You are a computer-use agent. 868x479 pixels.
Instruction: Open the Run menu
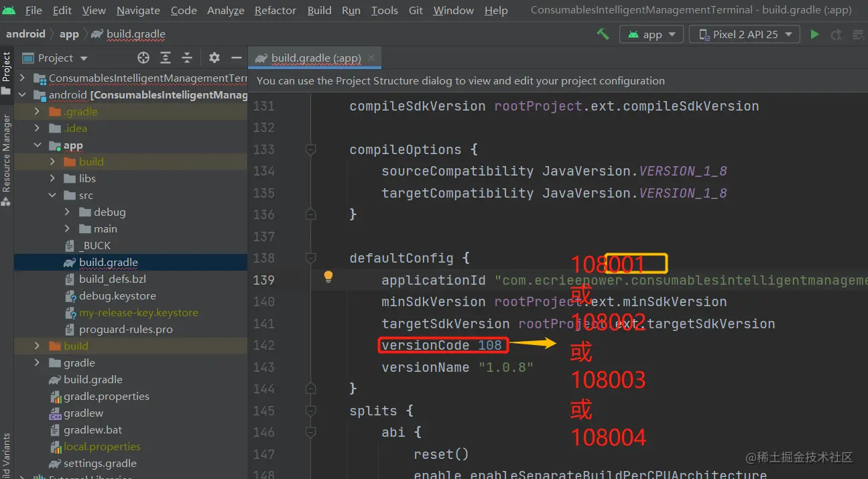351,10
